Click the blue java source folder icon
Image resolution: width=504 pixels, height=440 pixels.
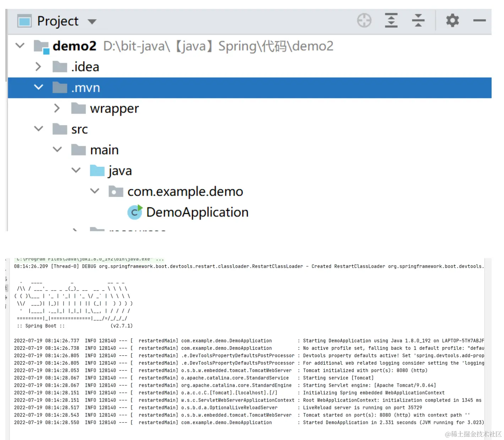(97, 170)
